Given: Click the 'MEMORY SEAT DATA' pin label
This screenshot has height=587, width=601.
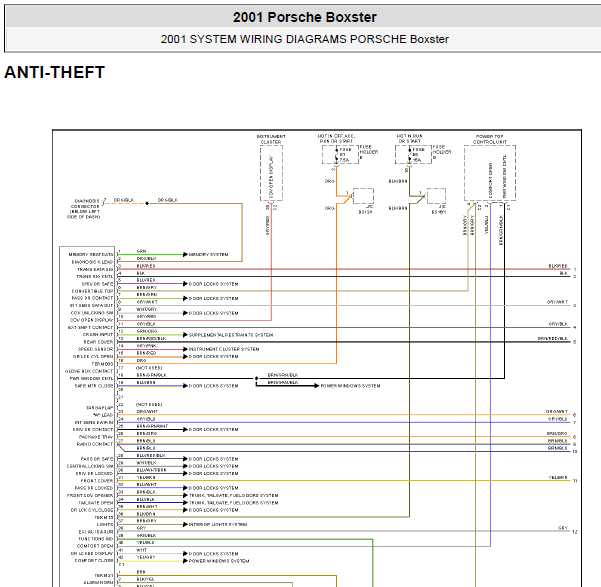Looking at the screenshot, I should point(91,255).
